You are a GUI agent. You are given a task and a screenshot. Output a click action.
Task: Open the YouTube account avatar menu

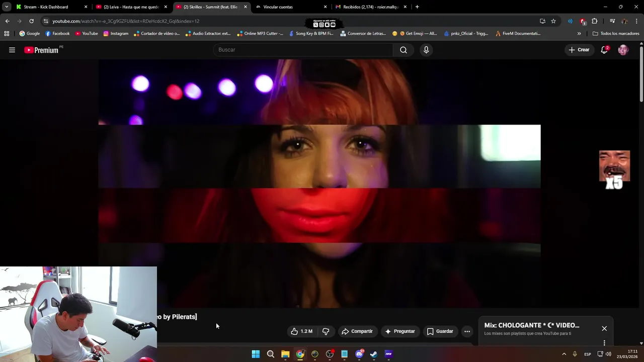pyautogui.click(x=623, y=50)
